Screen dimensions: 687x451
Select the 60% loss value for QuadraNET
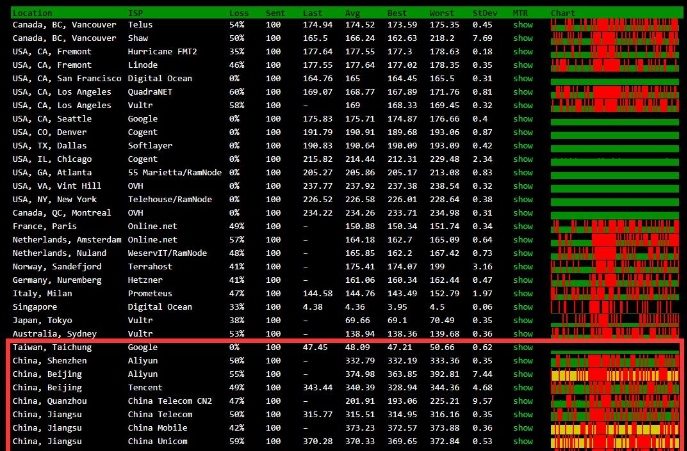tap(237, 92)
